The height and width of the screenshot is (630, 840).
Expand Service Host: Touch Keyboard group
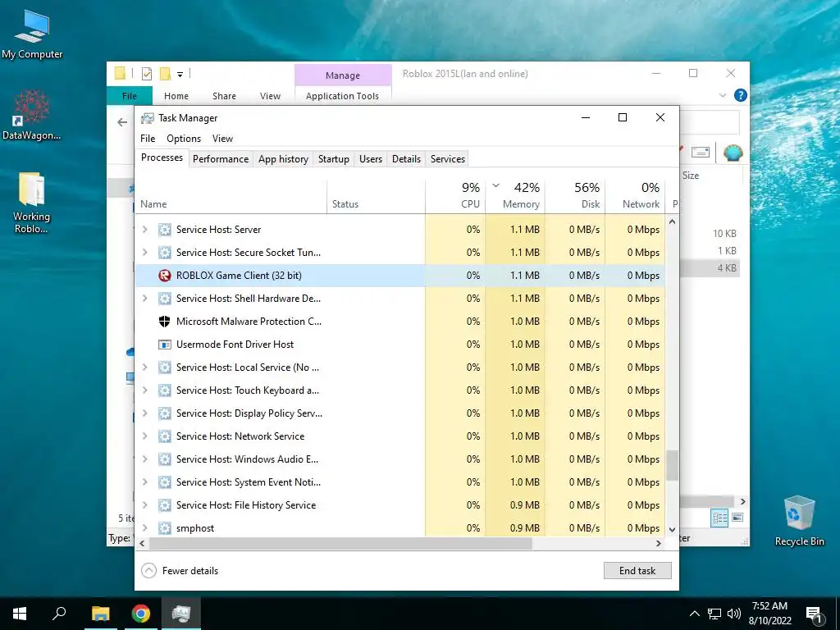click(x=144, y=390)
